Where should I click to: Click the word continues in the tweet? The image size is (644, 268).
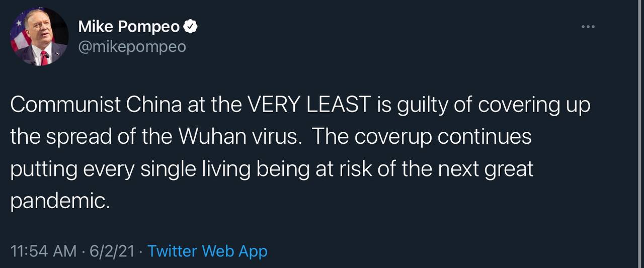tap(485, 137)
